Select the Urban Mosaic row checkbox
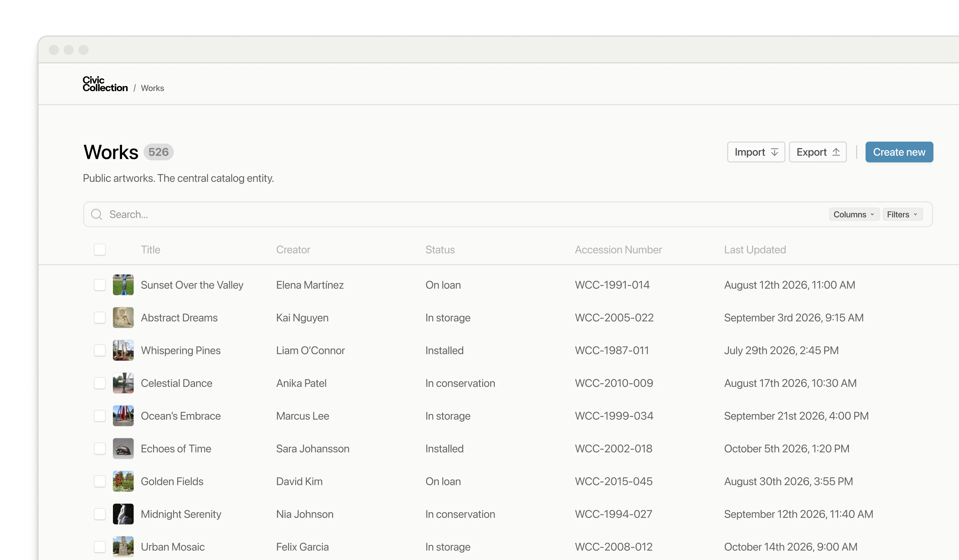The image size is (959, 560). [100, 547]
